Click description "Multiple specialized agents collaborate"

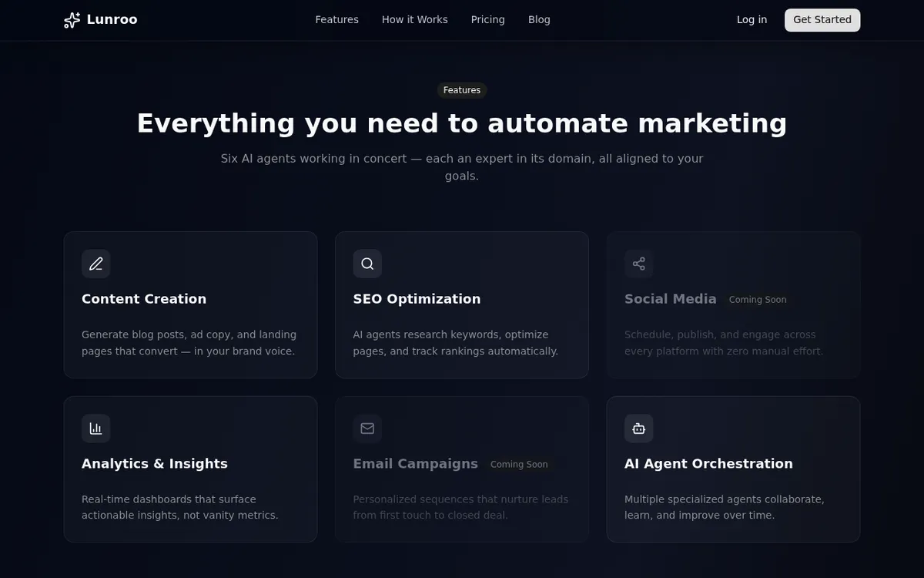pyautogui.click(x=724, y=499)
